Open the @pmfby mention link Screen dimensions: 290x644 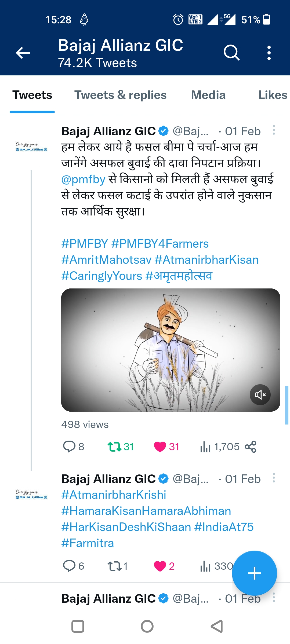(83, 179)
